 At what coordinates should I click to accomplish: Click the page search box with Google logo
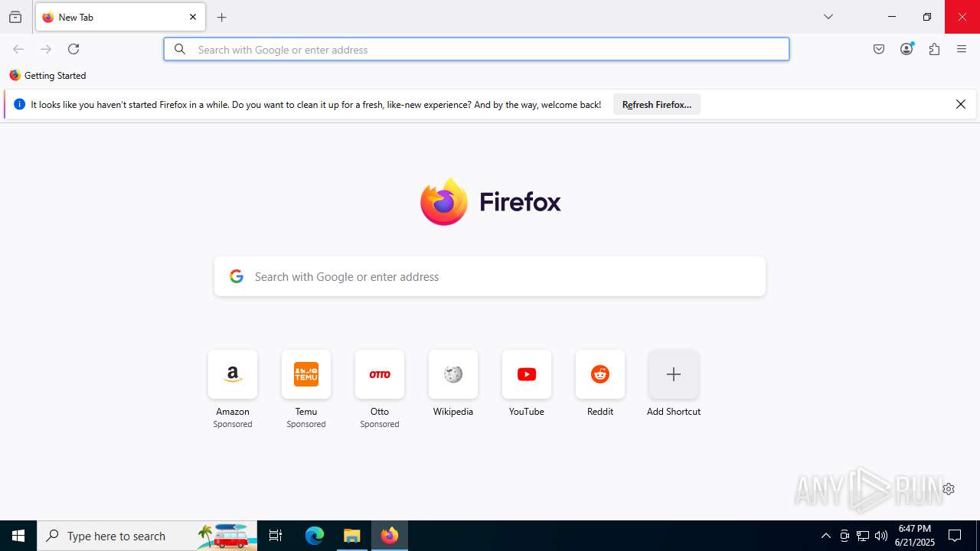pyautogui.click(x=490, y=276)
